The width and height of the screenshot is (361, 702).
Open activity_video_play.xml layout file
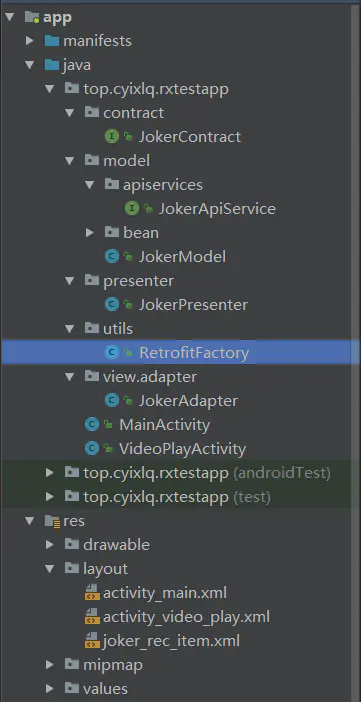point(186,617)
